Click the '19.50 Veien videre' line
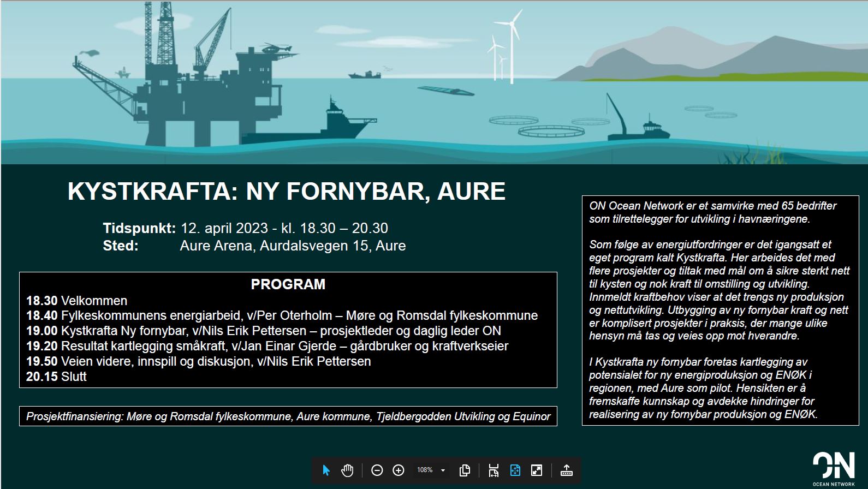 click(199, 361)
